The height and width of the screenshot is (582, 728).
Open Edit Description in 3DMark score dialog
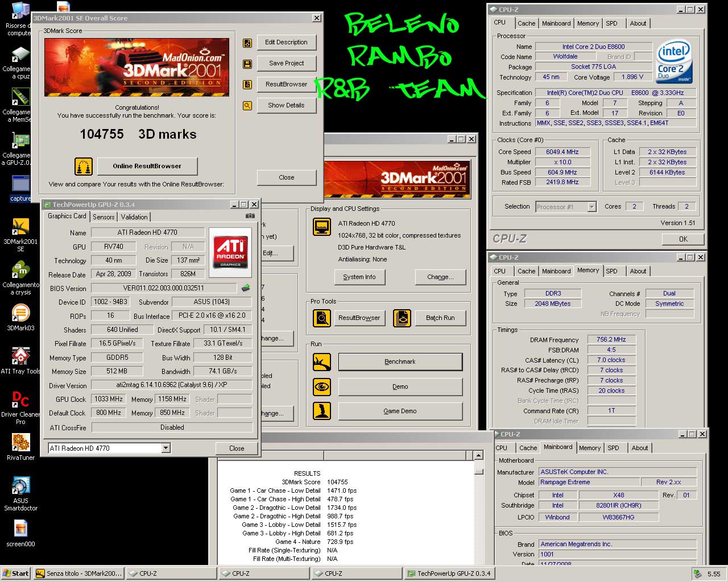(286, 42)
